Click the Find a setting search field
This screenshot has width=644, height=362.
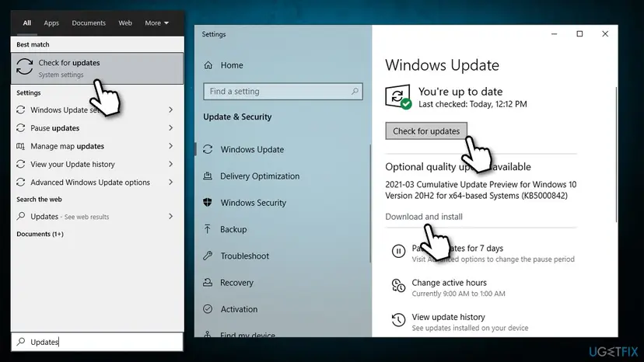(282, 91)
